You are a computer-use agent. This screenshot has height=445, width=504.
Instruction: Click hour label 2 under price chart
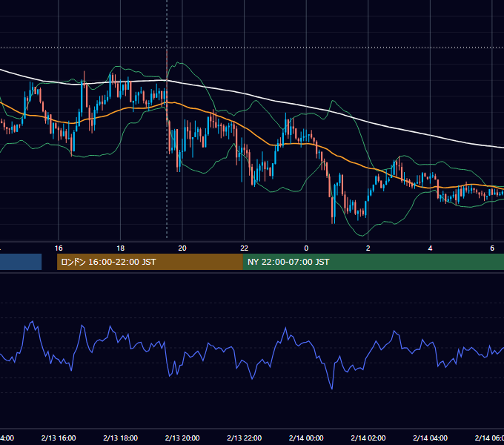click(368, 248)
